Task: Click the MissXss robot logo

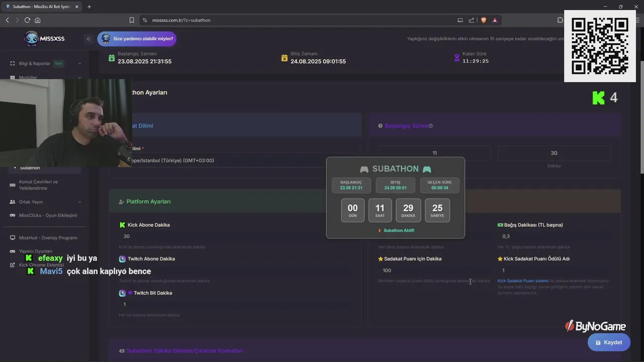Action: tap(31, 39)
